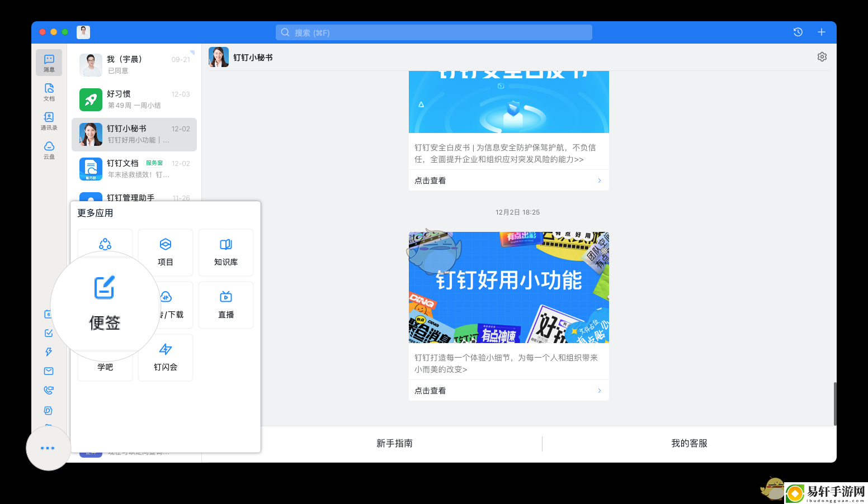This screenshot has width=868, height=504.
Task: Expand chevron on the white paper card's 点击查看 row
Action: (600, 180)
